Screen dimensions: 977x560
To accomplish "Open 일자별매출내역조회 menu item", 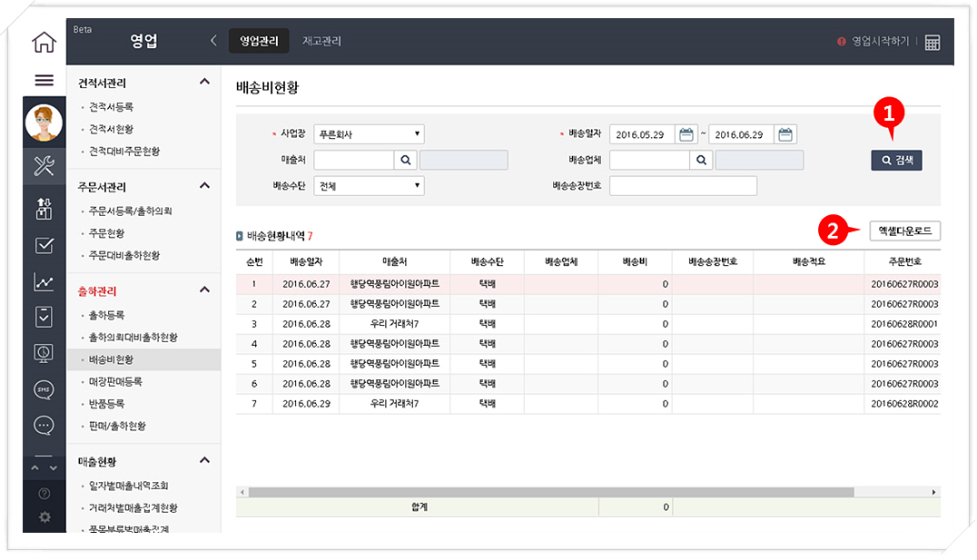I will (128, 486).
